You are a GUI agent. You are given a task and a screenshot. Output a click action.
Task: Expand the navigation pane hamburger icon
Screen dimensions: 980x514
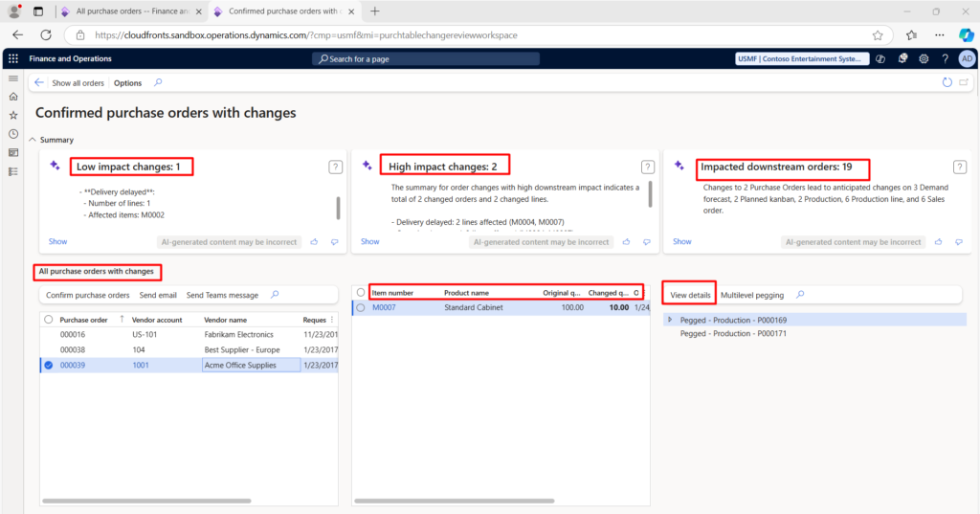point(13,78)
